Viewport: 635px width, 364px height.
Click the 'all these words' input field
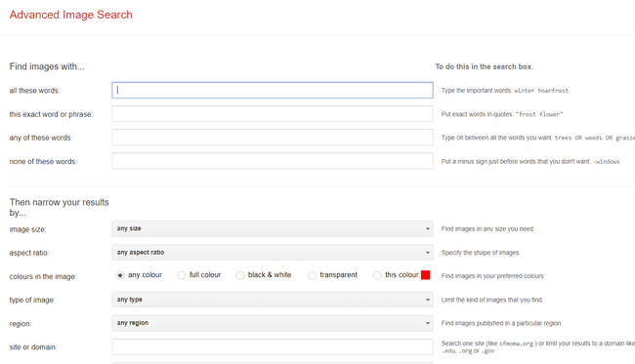[273, 90]
